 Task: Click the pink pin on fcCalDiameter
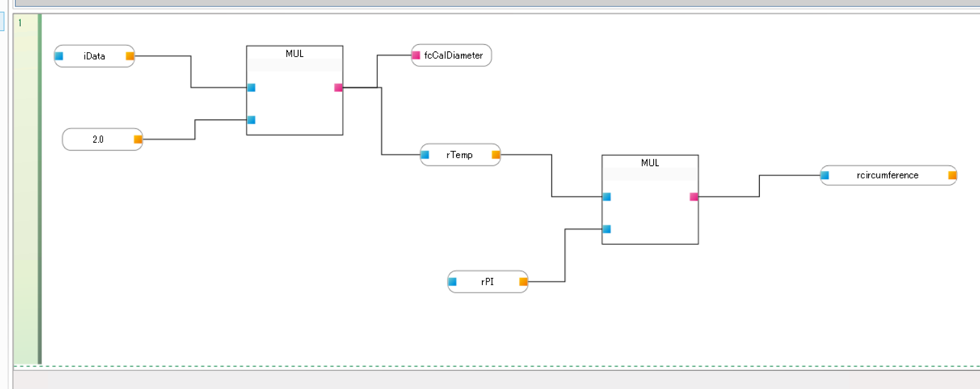tap(416, 56)
